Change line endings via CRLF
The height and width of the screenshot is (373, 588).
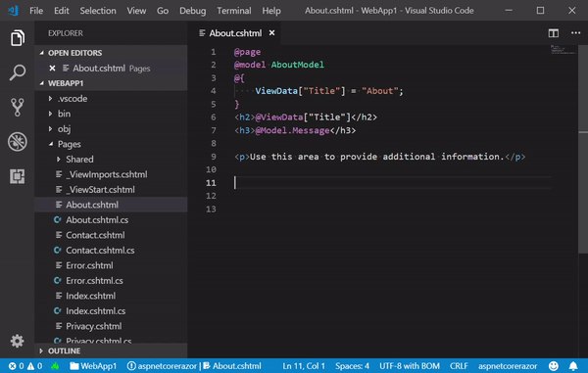[459, 366]
